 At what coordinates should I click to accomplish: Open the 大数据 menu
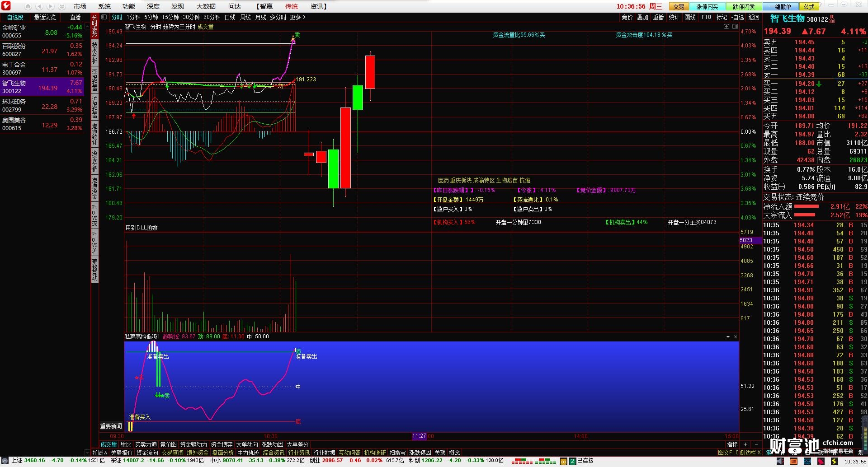(206, 6)
